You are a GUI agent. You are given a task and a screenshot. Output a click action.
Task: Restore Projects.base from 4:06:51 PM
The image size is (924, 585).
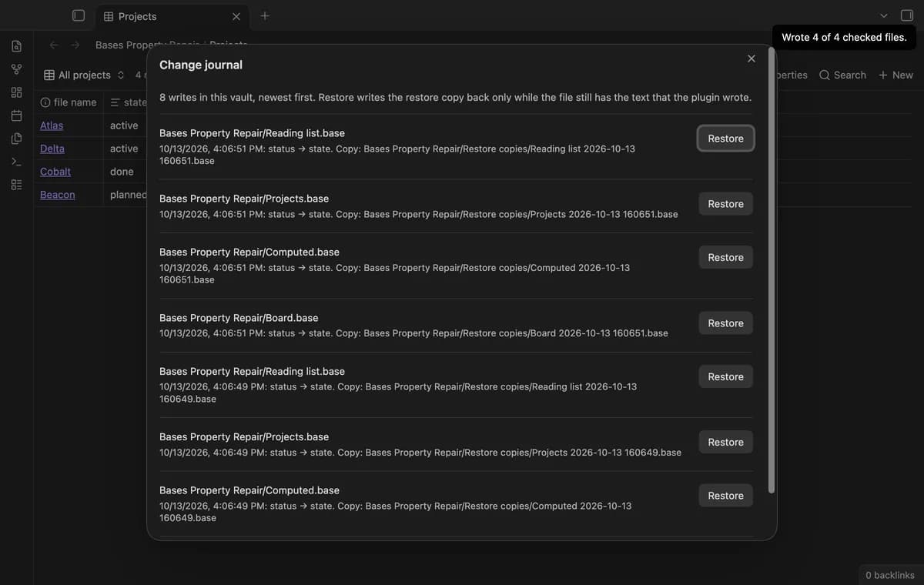point(725,204)
